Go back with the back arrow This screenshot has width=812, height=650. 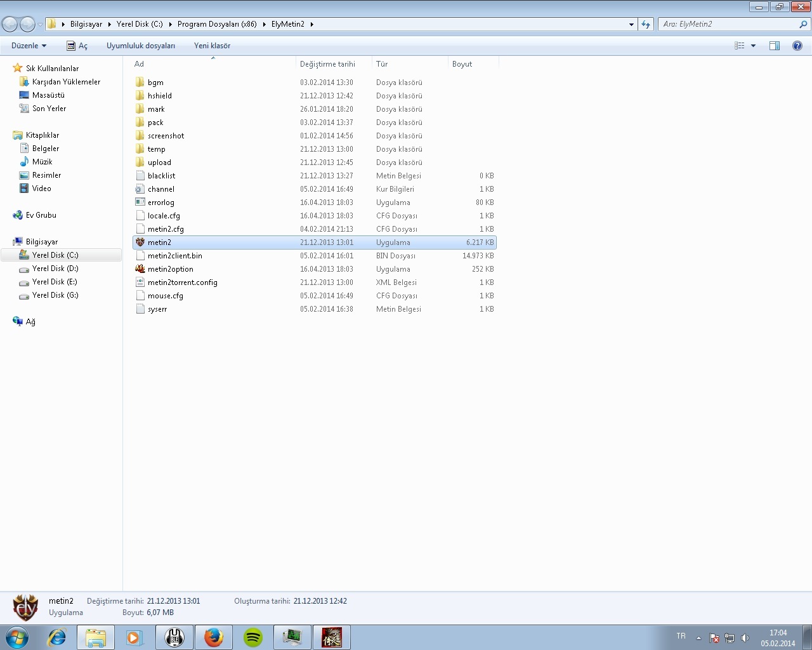(x=10, y=24)
